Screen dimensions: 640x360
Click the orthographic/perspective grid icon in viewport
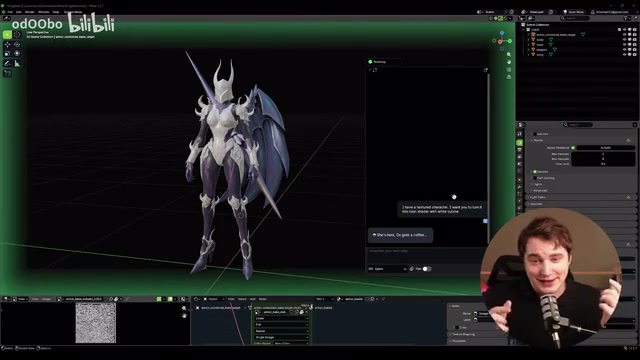[509, 77]
